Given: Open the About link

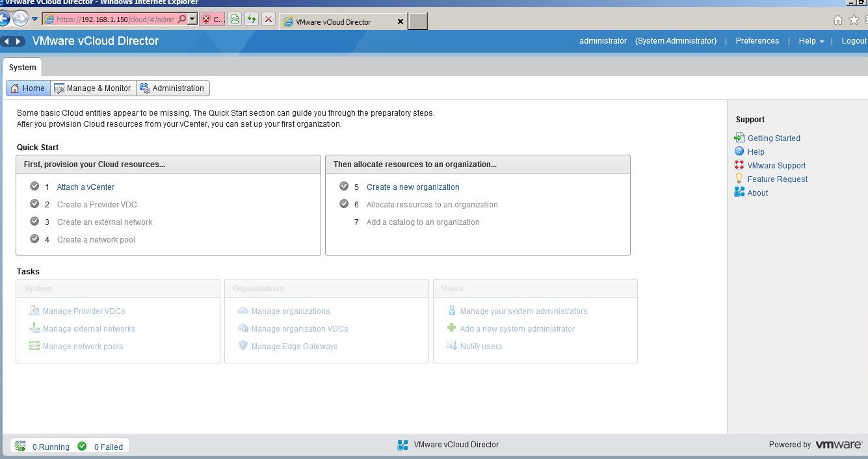Looking at the screenshot, I should click(x=757, y=192).
